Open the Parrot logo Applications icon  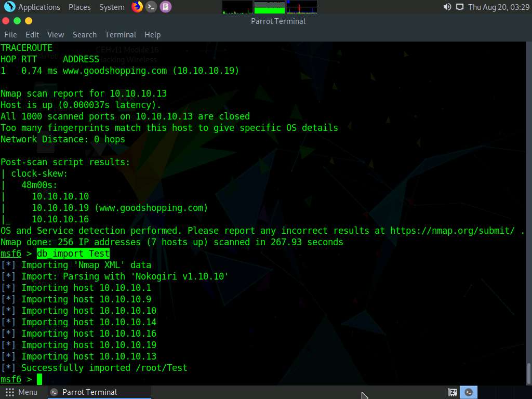pos(9,7)
